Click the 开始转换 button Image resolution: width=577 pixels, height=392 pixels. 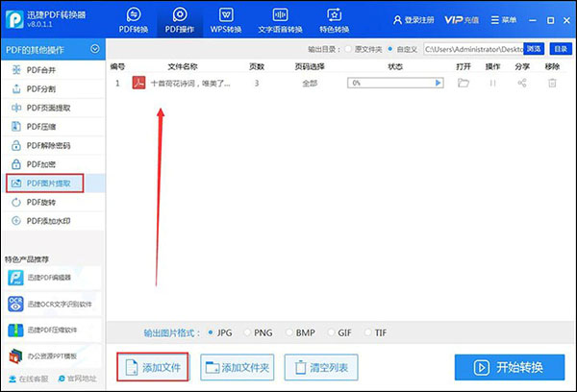click(510, 367)
